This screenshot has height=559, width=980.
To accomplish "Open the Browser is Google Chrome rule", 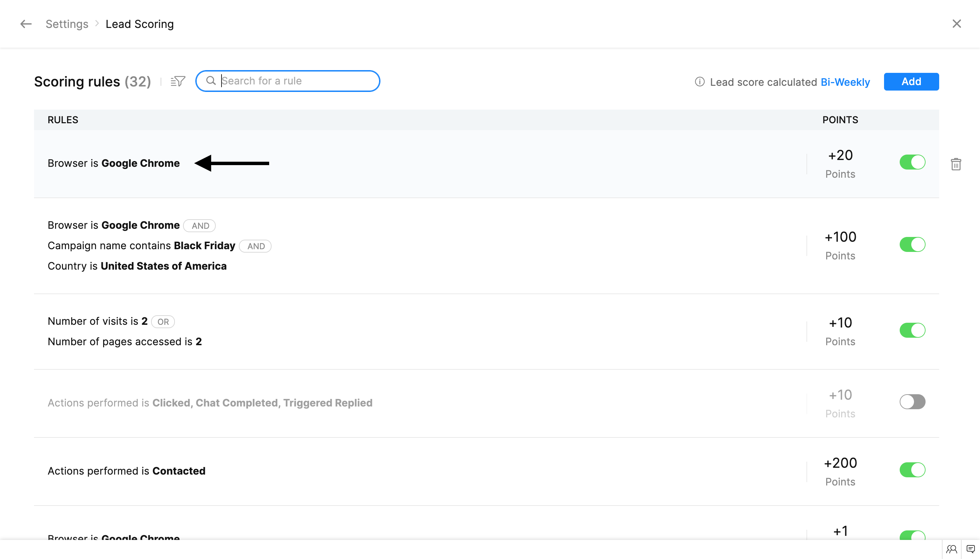I will pyautogui.click(x=114, y=163).
